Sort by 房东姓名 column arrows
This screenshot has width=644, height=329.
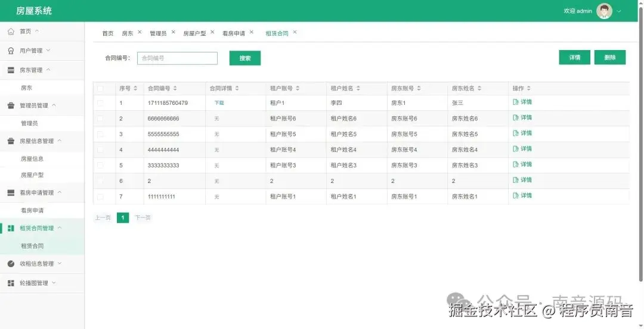click(479, 88)
